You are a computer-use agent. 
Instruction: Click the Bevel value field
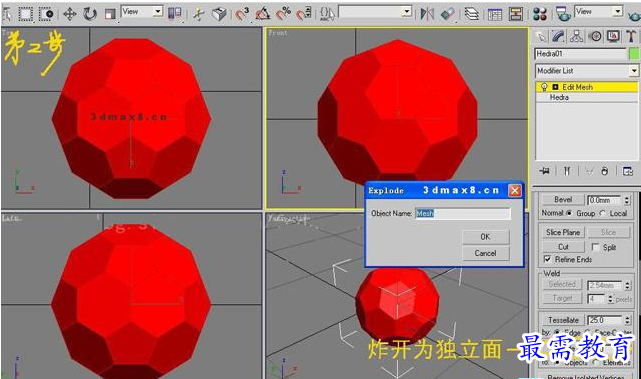[x=605, y=200]
